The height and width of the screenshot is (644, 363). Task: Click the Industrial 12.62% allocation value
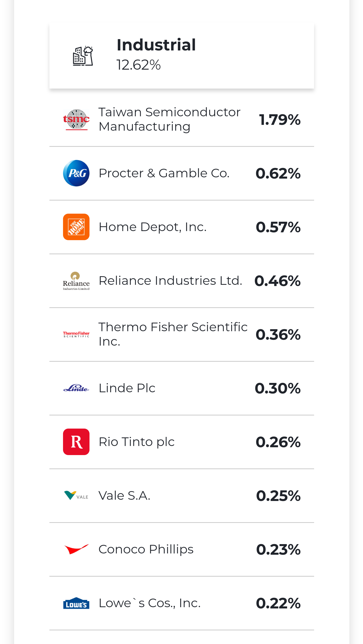pyautogui.click(x=138, y=65)
